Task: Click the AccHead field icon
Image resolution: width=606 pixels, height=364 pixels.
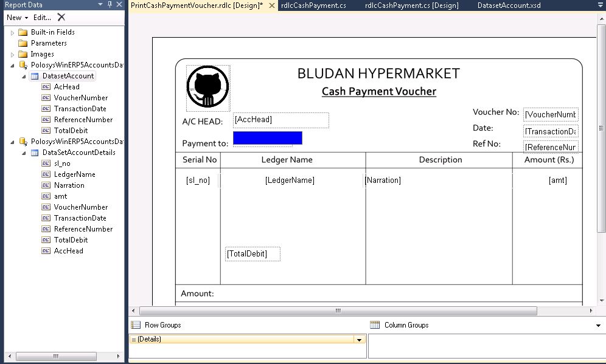Action: pos(46,251)
